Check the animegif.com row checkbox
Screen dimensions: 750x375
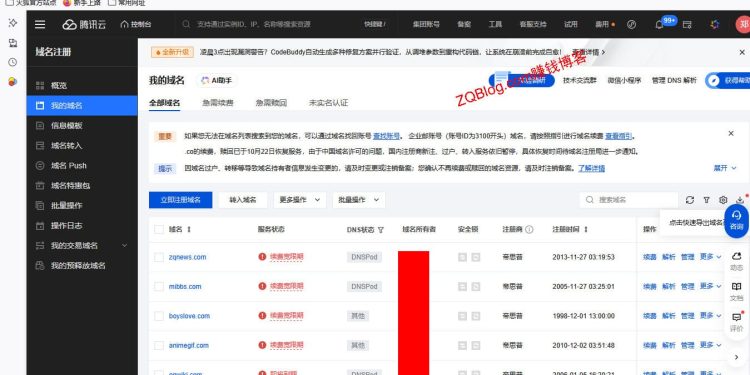pos(159,345)
